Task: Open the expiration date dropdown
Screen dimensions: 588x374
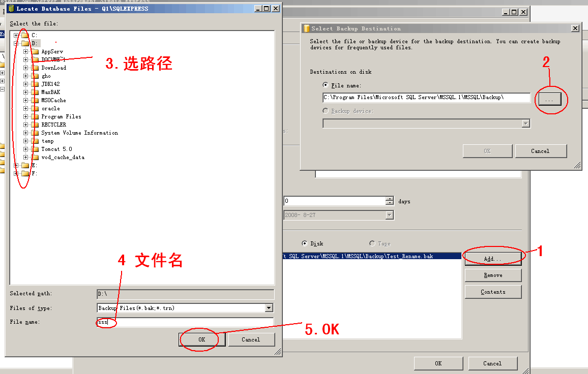Action: tap(390, 215)
